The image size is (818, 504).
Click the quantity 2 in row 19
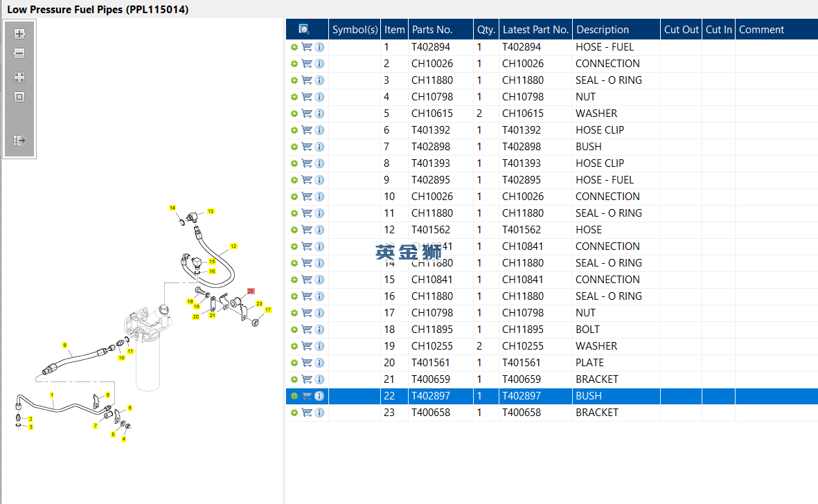coord(479,346)
